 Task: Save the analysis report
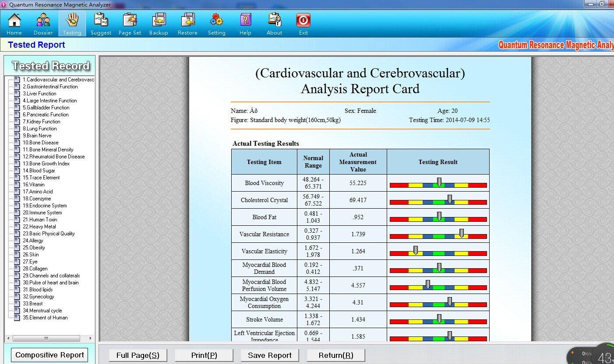point(269,355)
